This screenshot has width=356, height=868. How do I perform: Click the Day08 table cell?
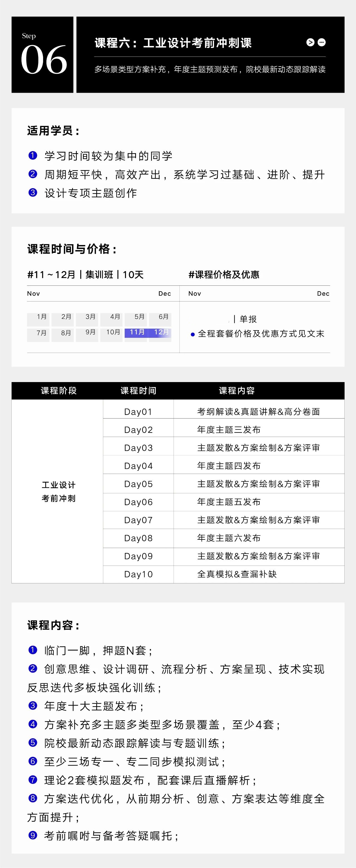click(x=138, y=538)
